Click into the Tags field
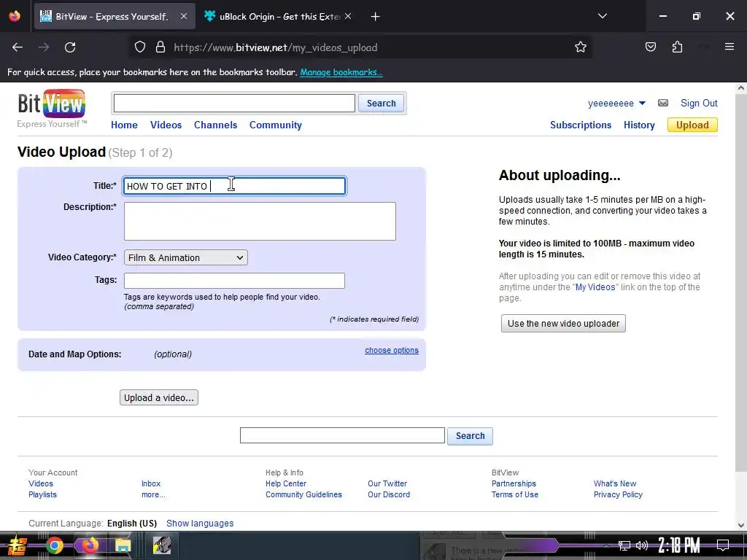This screenshot has width=747, height=560. [x=234, y=281]
